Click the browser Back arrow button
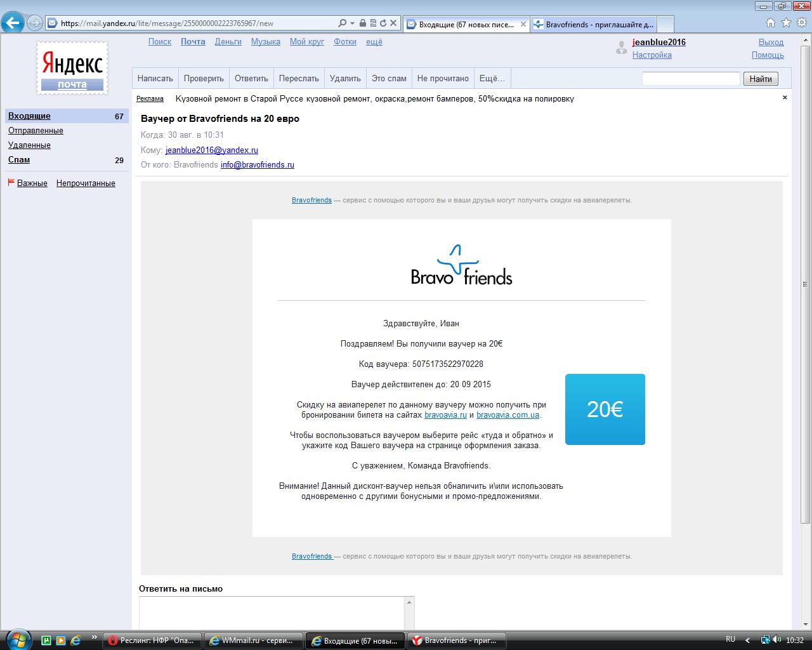The height and width of the screenshot is (650, 812). pos(13,23)
